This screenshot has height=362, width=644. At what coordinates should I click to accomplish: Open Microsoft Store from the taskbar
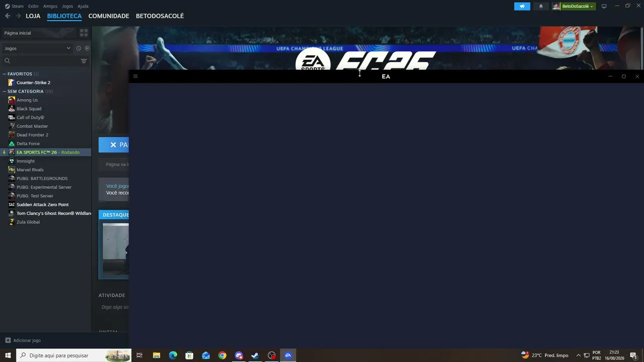point(189,355)
